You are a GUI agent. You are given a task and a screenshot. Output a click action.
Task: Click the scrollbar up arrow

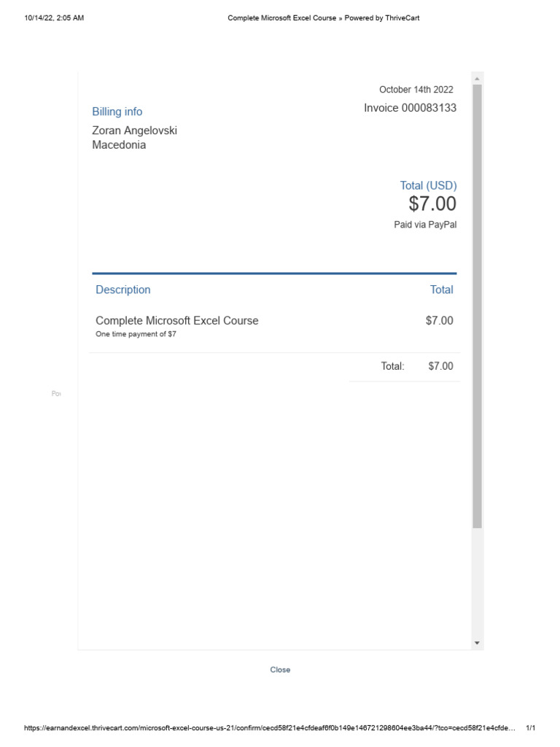pos(477,79)
